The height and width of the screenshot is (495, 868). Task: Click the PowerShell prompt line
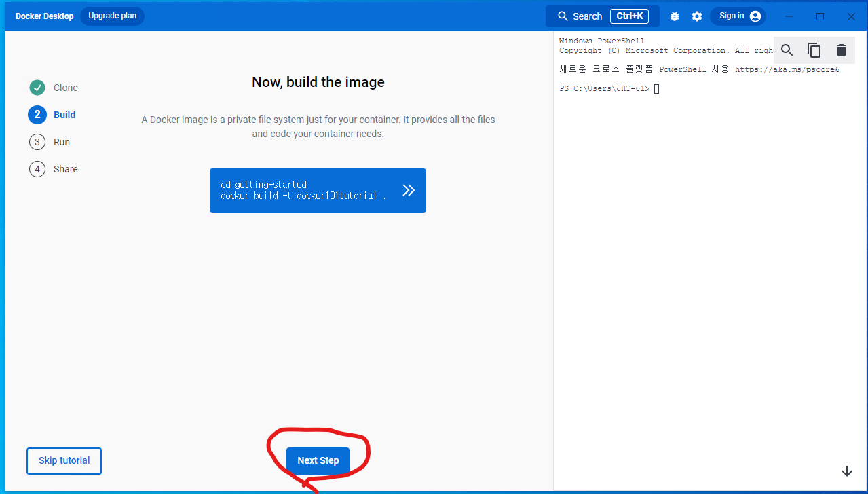[609, 89]
